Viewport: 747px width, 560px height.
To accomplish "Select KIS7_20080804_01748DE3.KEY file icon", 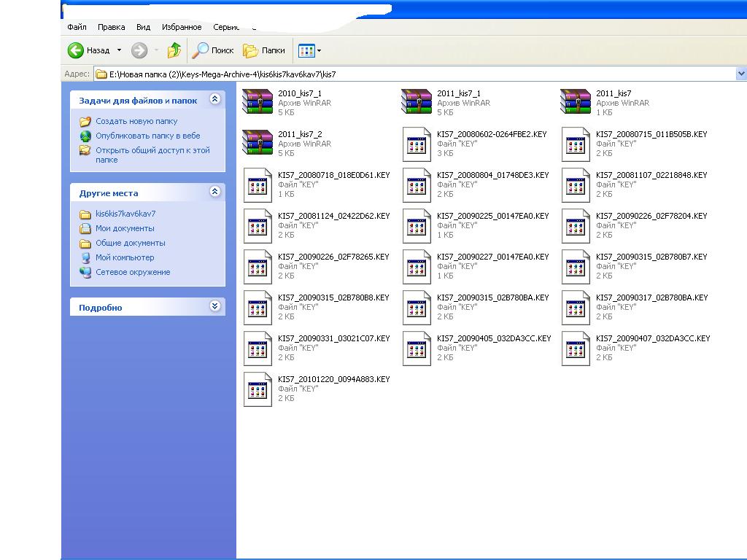I will (x=417, y=184).
